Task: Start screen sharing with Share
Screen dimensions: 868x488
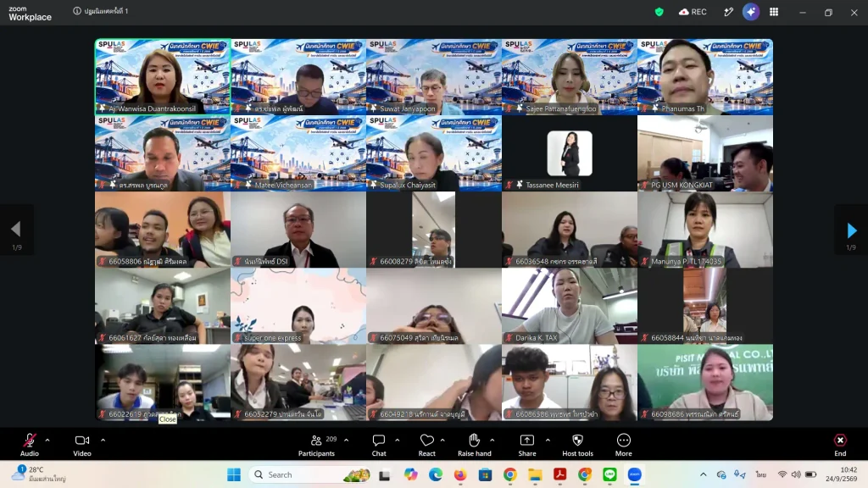Action: tap(527, 444)
